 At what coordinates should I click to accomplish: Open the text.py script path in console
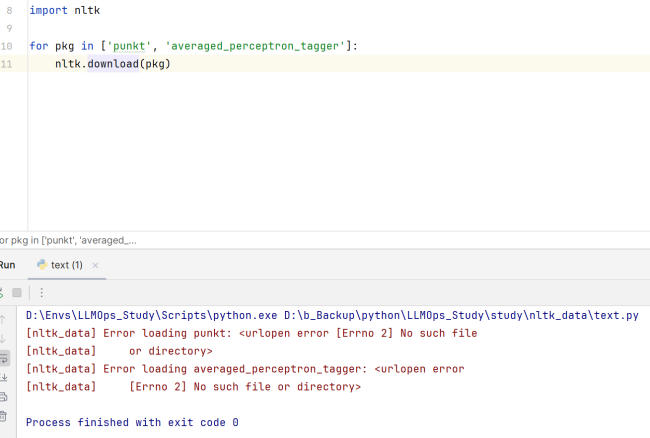pos(461,315)
